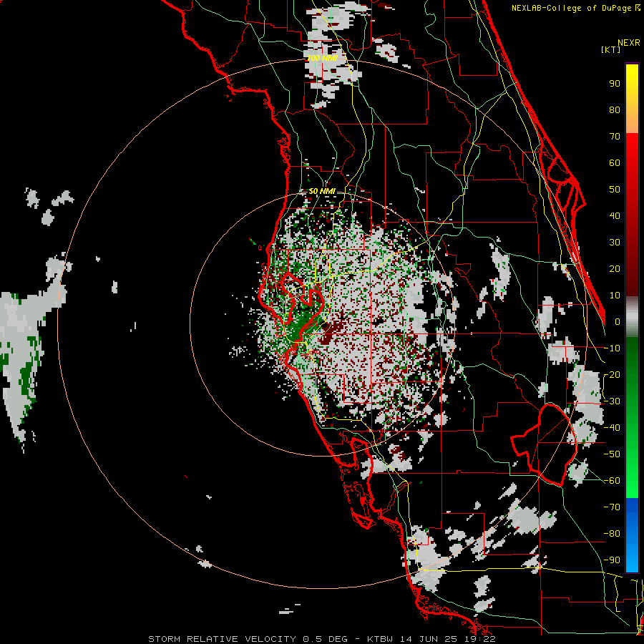This screenshot has width=644, height=644.
Task: Click the -70 scale label
Action: (x=612, y=507)
